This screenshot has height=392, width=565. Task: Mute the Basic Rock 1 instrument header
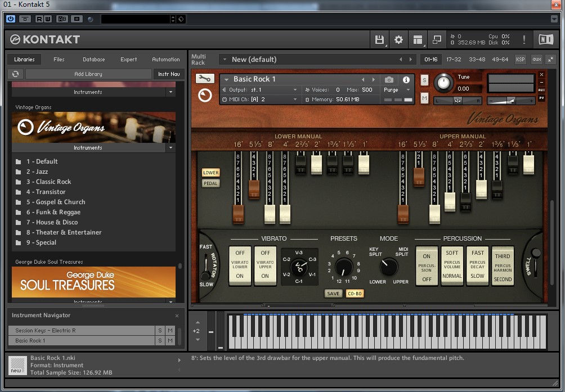tap(424, 98)
